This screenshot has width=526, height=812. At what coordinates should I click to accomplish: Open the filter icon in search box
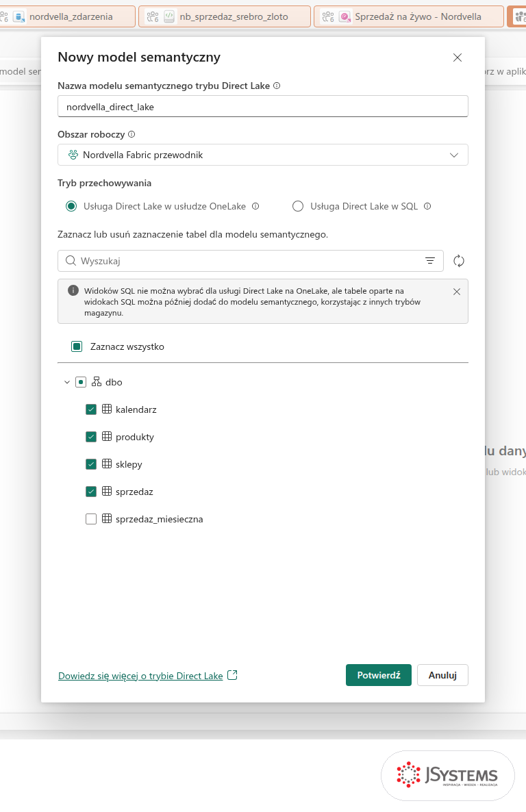coord(430,261)
